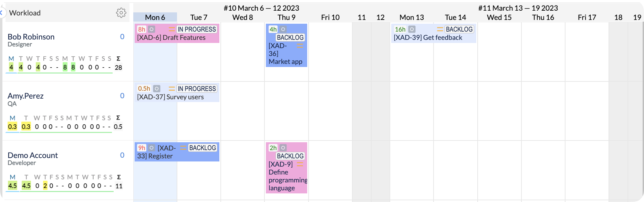644x202 pixels.
Task: Click the IN PROGRESS status pill on XAD-6
Action: pyautogui.click(x=196, y=29)
